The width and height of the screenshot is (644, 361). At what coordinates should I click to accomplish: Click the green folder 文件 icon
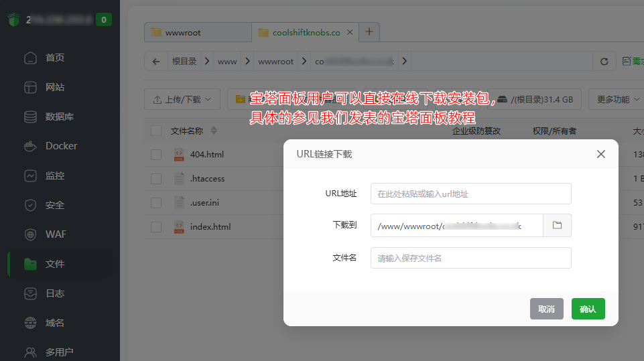(x=30, y=264)
